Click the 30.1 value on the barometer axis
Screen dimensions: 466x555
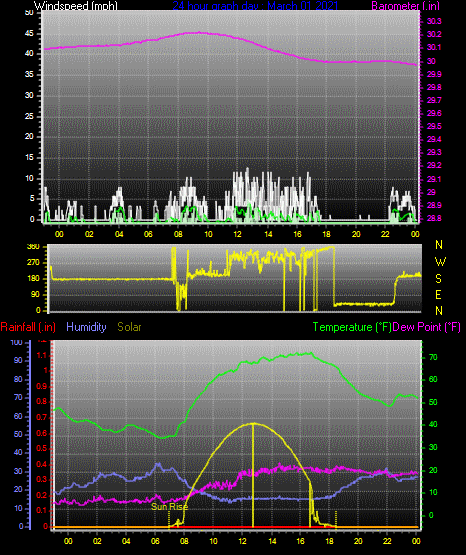point(434,47)
